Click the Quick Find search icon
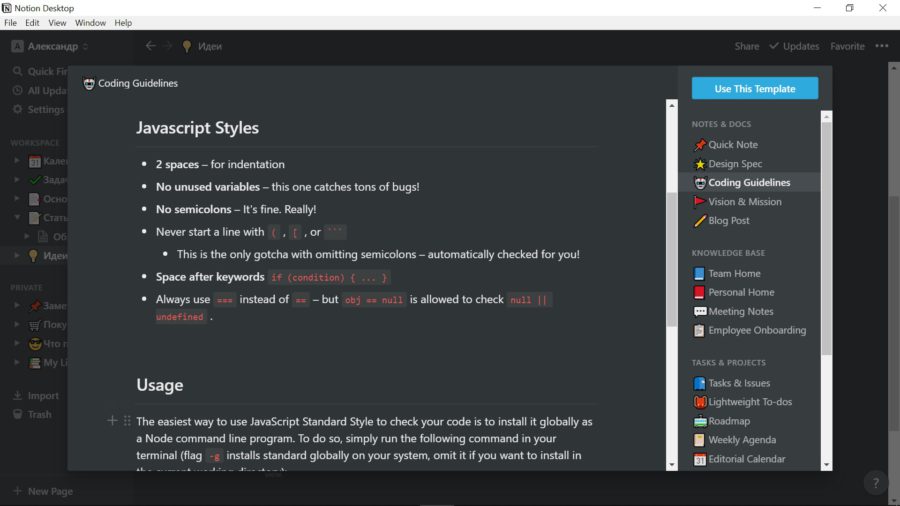 point(18,71)
